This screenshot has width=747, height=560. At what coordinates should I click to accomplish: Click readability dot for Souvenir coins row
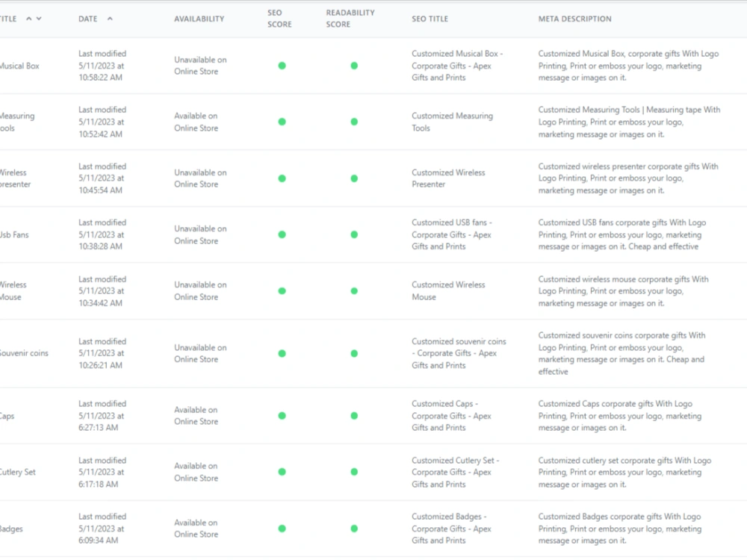[354, 353]
